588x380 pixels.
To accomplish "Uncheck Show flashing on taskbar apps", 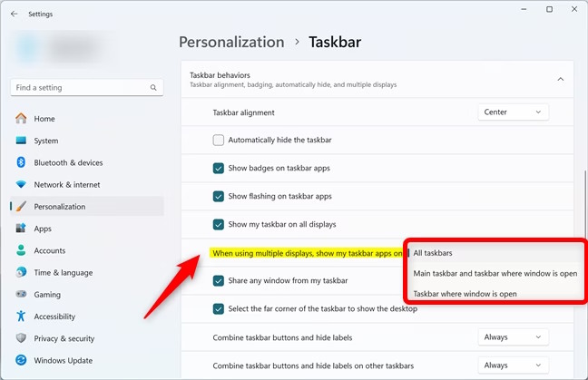I will pyautogui.click(x=219, y=196).
